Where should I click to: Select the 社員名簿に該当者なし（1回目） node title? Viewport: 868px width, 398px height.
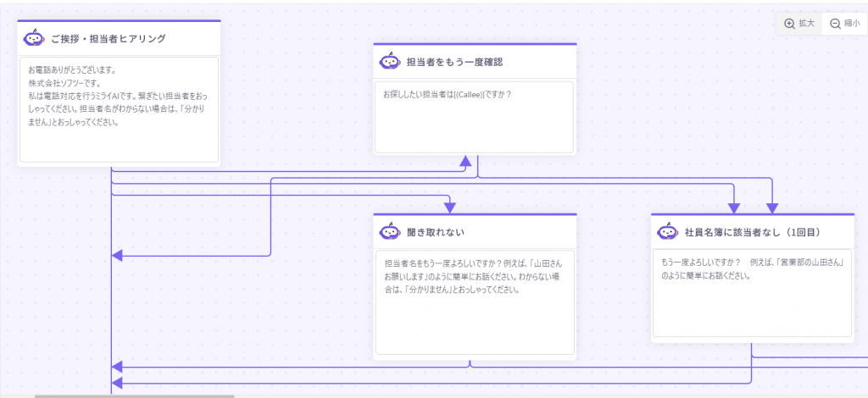(x=753, y=232)
